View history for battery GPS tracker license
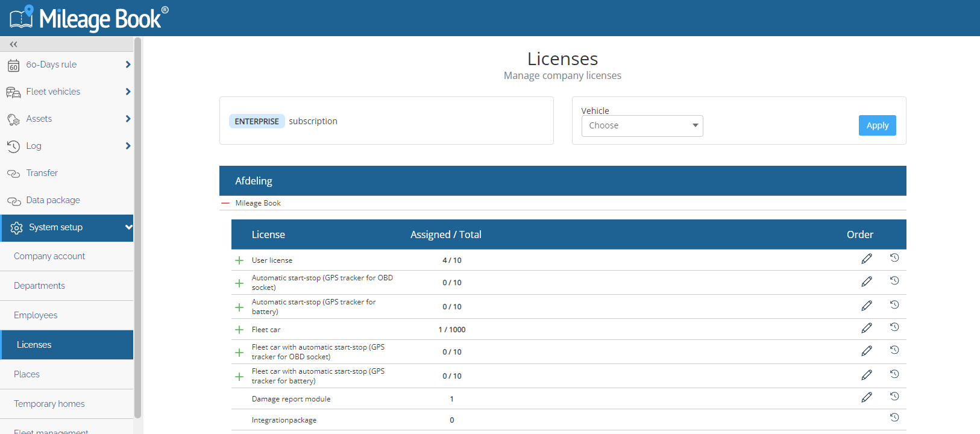Viewport: 980px width, 434px height. 894,305
